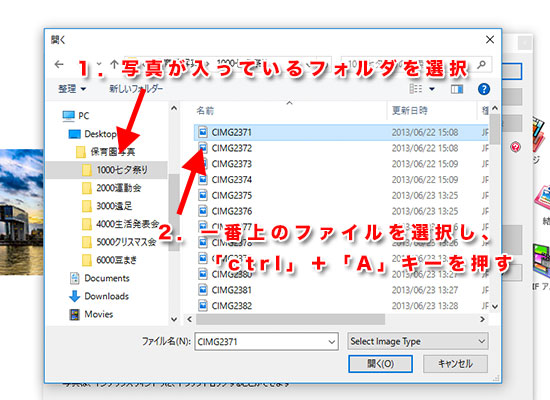This screenshot has width=550, height=400.
Task: Click the horizontal scroll right arrow
Action: tap(483, 319)
